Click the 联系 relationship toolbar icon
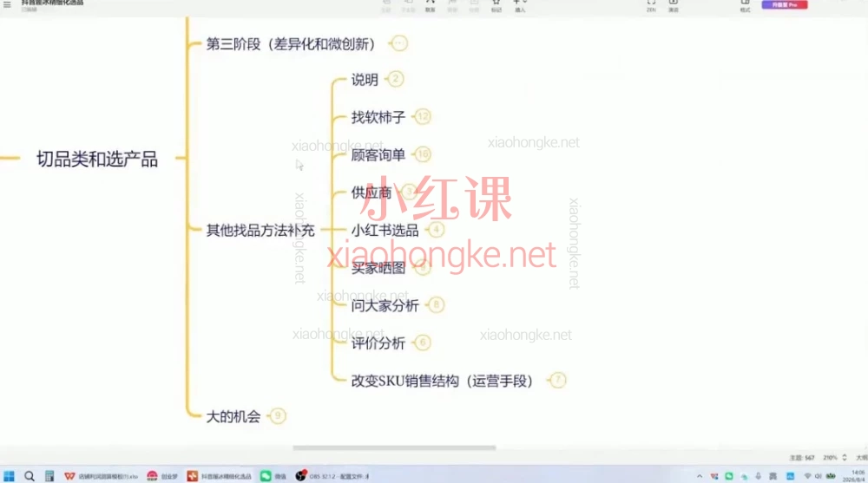 point(431,5)
